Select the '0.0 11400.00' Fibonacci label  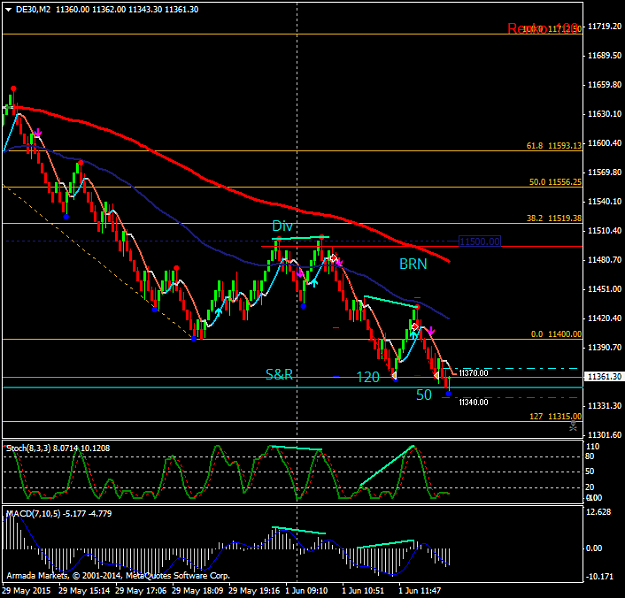tap(556, 334)
